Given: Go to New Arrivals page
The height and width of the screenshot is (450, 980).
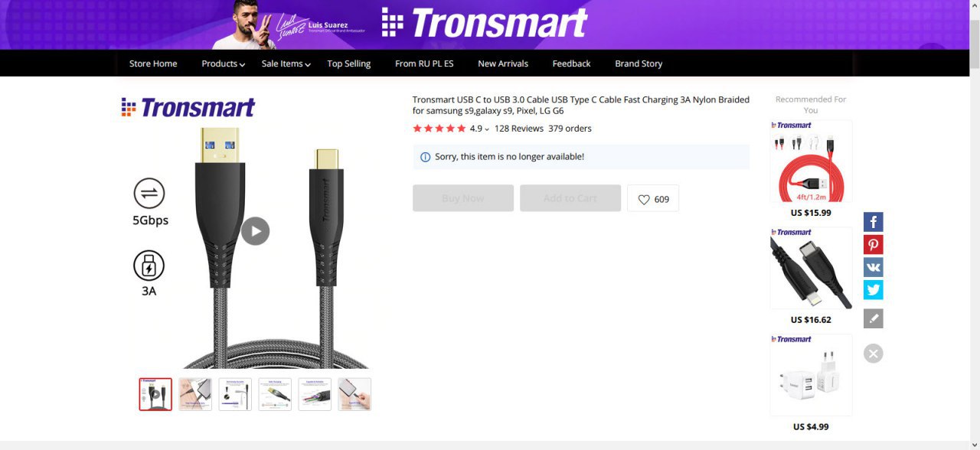Looking at the screenshot, I should 503,64.
